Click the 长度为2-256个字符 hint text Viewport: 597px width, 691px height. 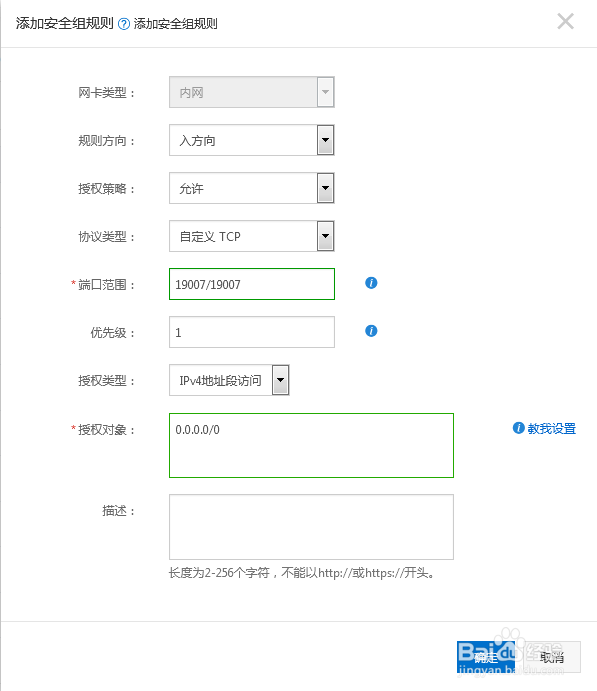pos(302,573)
